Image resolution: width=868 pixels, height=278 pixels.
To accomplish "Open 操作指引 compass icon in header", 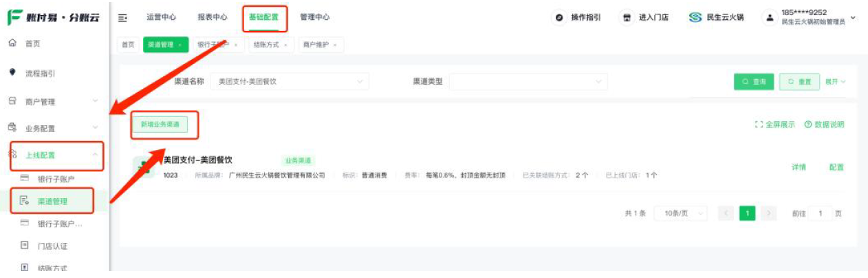I will point(559,18).
